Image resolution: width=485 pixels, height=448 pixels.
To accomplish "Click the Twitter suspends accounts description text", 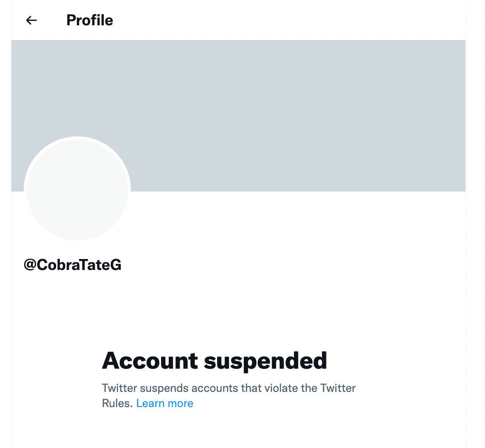I will coord(229,395).
